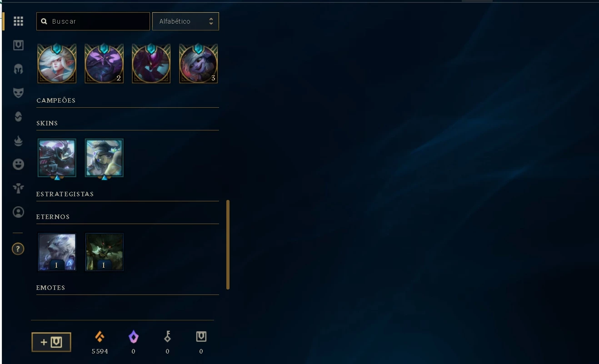Select the skins mask sidebar icon

[18, 93]
